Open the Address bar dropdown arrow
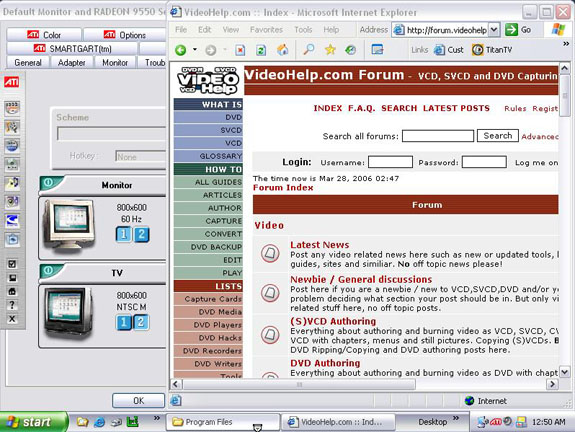This screenshot has width=575, height=432. tap(494, 29)
